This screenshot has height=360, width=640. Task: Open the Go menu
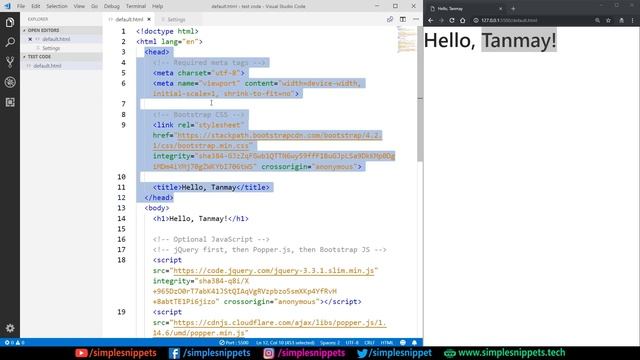[94, 6]
